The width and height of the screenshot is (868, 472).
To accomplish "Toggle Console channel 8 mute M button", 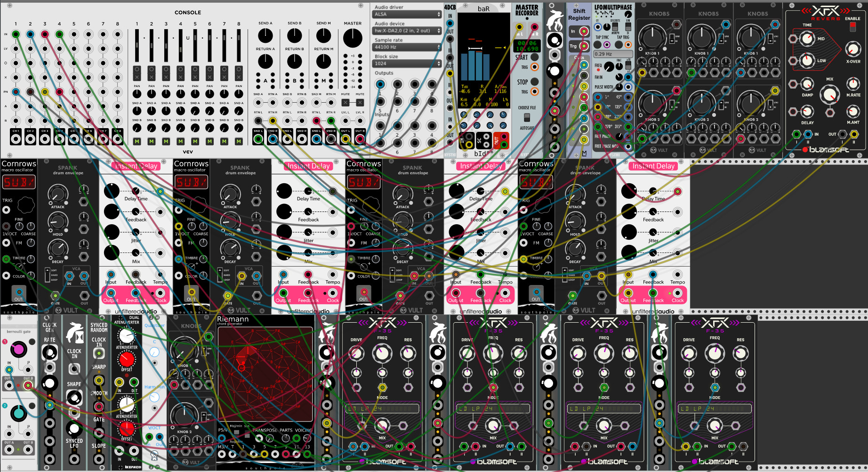I will click(239, 141).
